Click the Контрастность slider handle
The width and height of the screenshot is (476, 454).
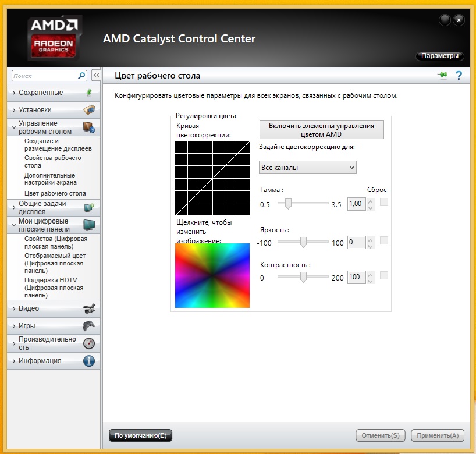click(x=303, y=277)
